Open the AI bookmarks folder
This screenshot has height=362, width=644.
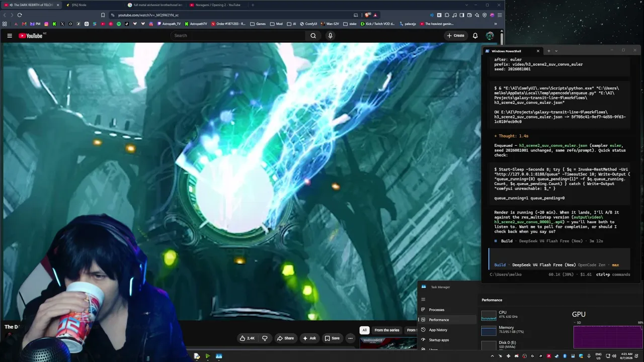[291, 24]
